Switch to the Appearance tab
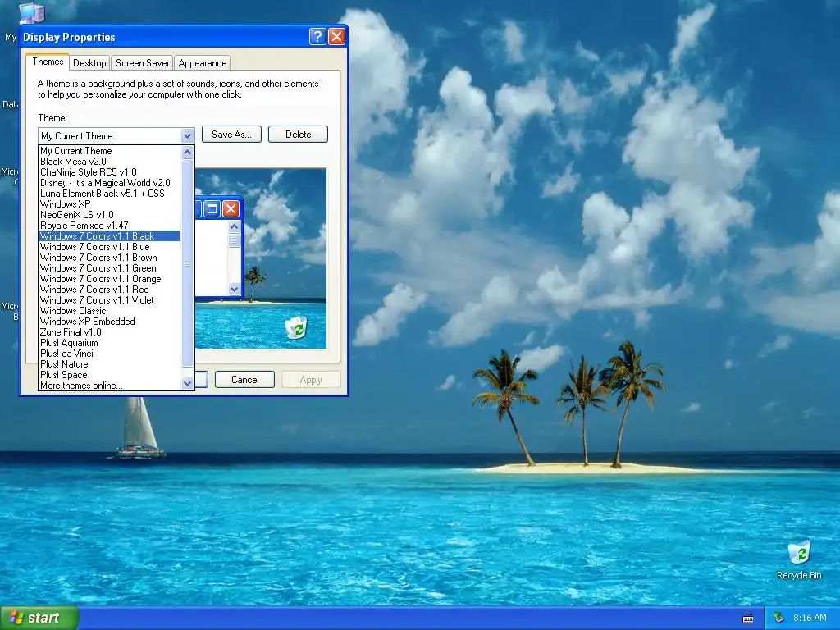The height and width of the screenshot is (630, 840). coord(203,63)
